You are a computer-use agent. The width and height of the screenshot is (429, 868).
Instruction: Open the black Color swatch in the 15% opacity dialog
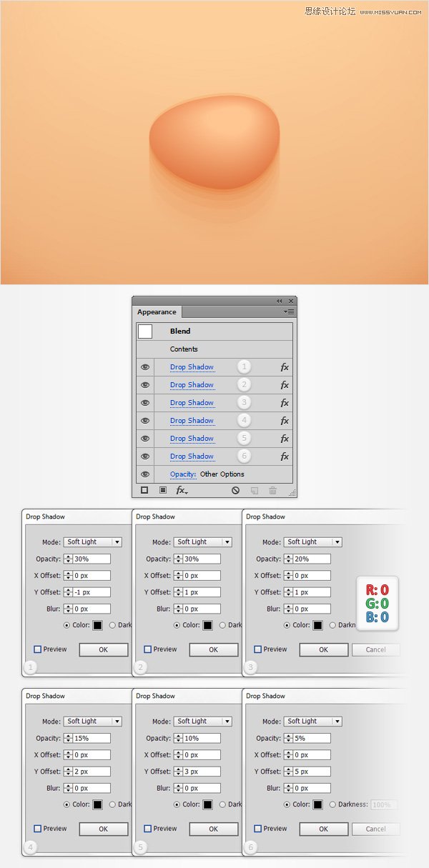97,804
